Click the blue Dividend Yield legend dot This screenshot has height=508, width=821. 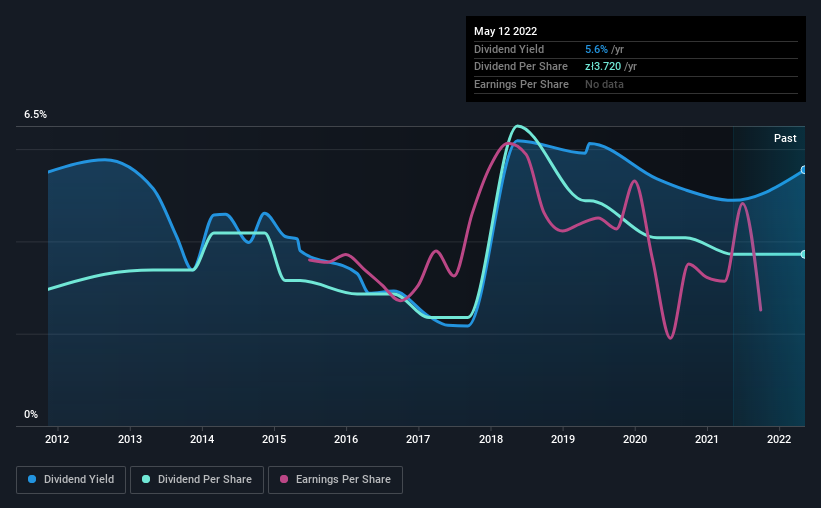pos(32,479)
